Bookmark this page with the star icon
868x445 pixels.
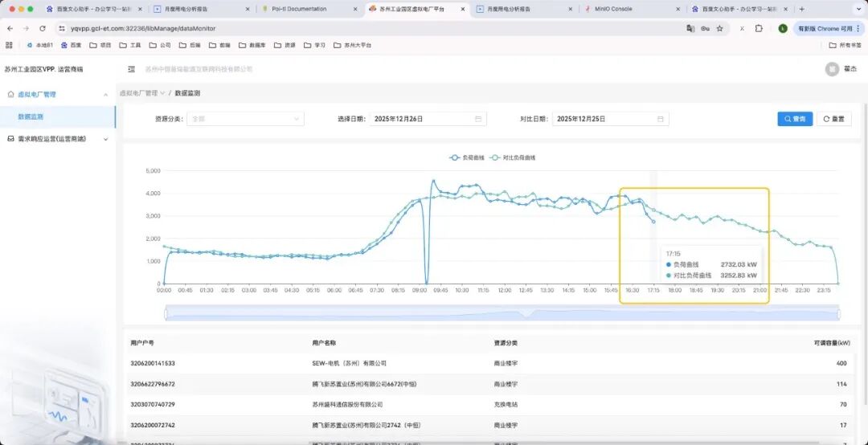pyautogui.click(x=719, y=28)
